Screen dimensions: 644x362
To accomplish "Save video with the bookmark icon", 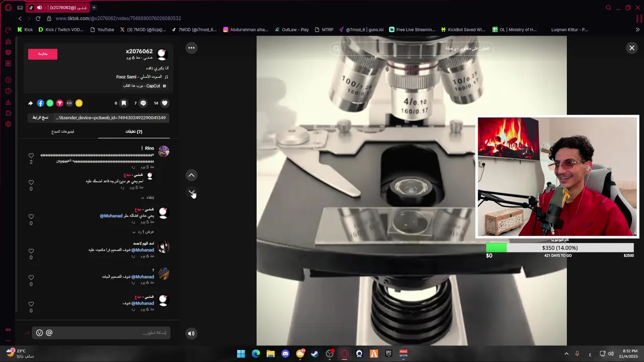I will tap(124, 103).
